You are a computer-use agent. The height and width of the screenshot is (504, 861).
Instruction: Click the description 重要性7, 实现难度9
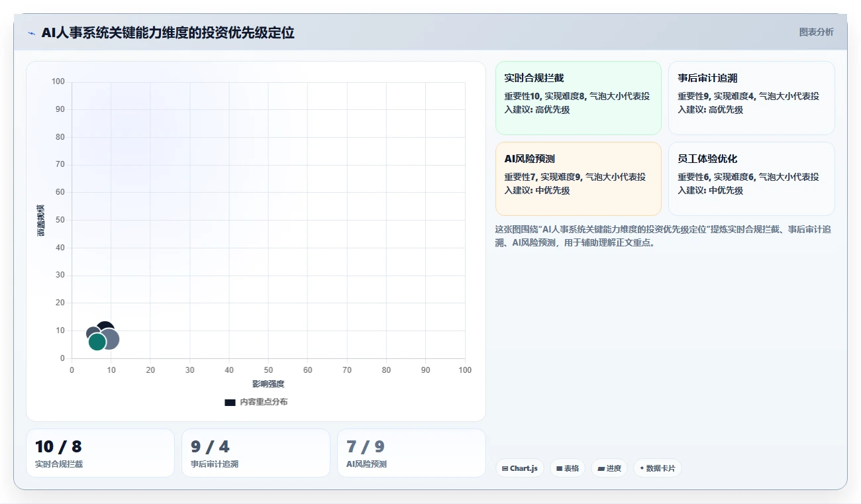pos(575,183)
